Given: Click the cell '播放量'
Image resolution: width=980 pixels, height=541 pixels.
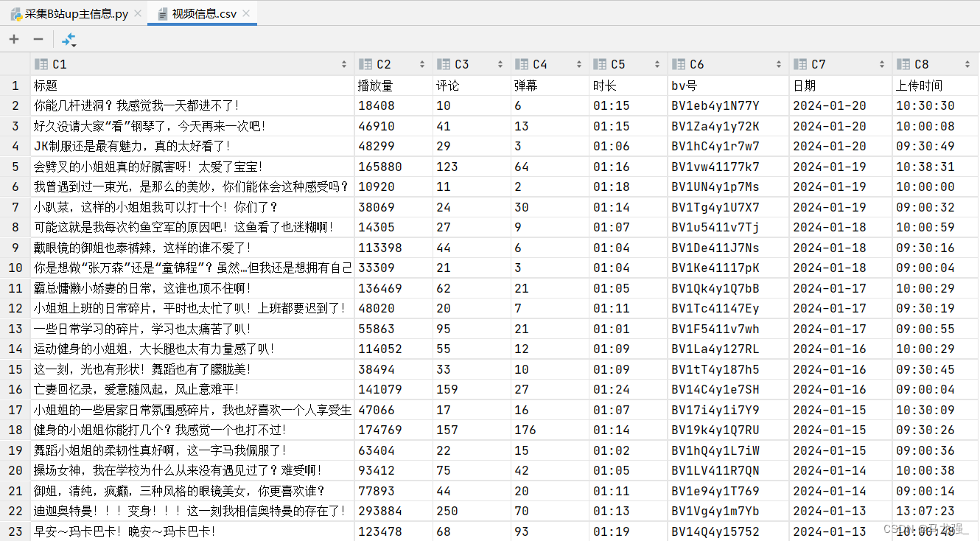Looking at the screenshot, I should (x=393, y=85).
